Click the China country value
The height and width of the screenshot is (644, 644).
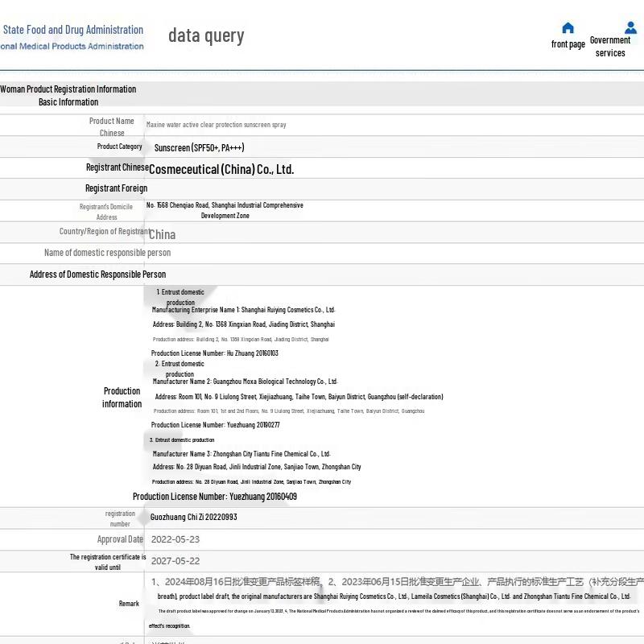tap(163, 234)
